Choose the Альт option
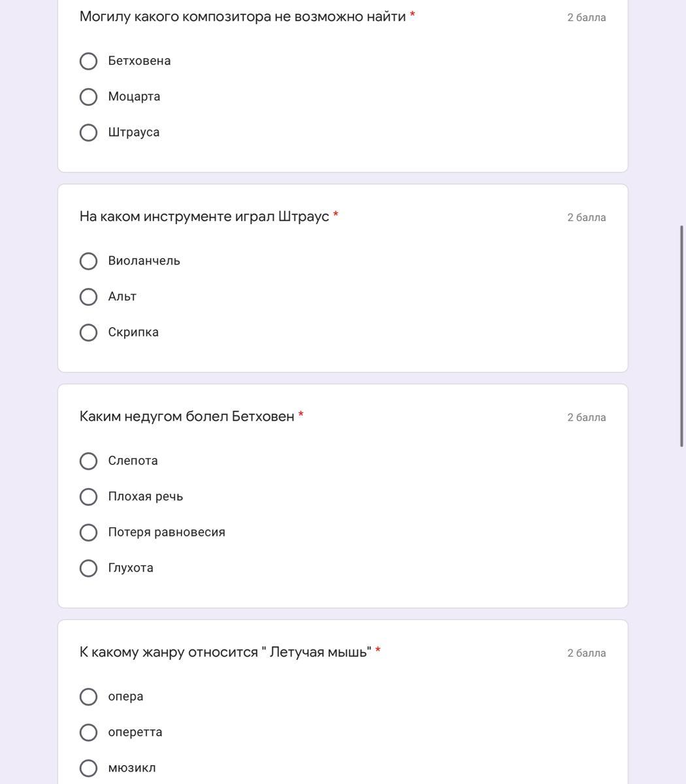Image resolution: width=686 pixels, height=784 pixels. click(88, 297)
